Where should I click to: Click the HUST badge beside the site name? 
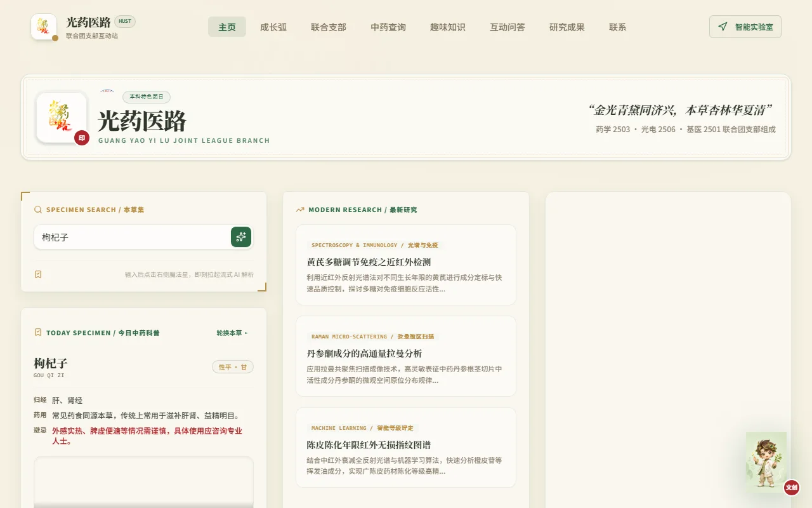pyautogui.click(x=125, y=21)
